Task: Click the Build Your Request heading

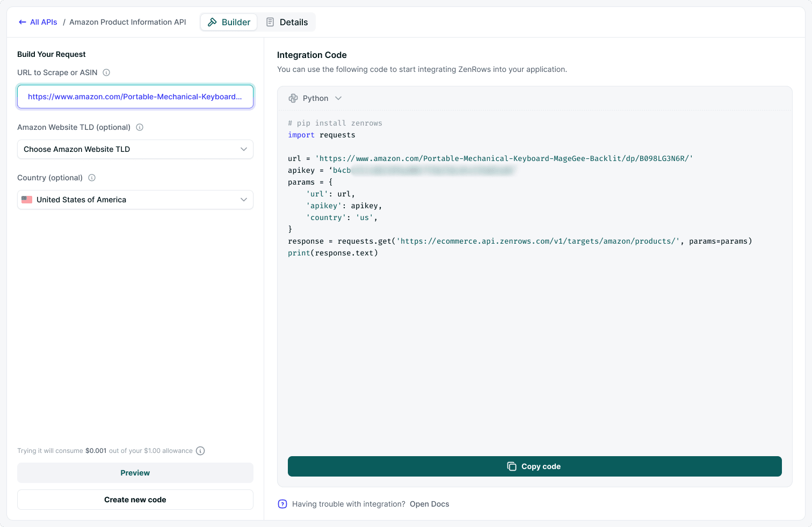Action: 52,54
